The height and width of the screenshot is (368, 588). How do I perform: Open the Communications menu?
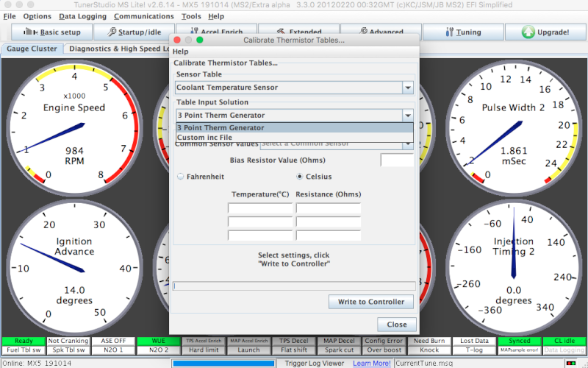click(143, 16)
